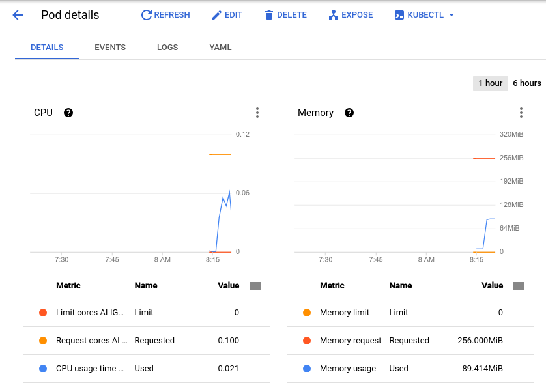The height and width of the screenshot is (392, 546).
Task: Click the Delete trash can icon
Action: [269, 15]
